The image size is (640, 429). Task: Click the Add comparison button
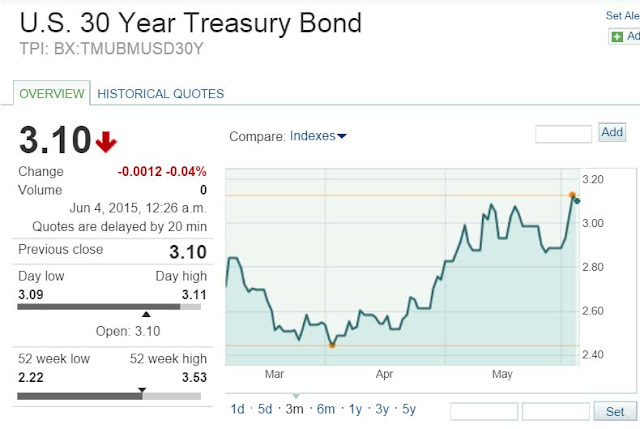(612, 132)
